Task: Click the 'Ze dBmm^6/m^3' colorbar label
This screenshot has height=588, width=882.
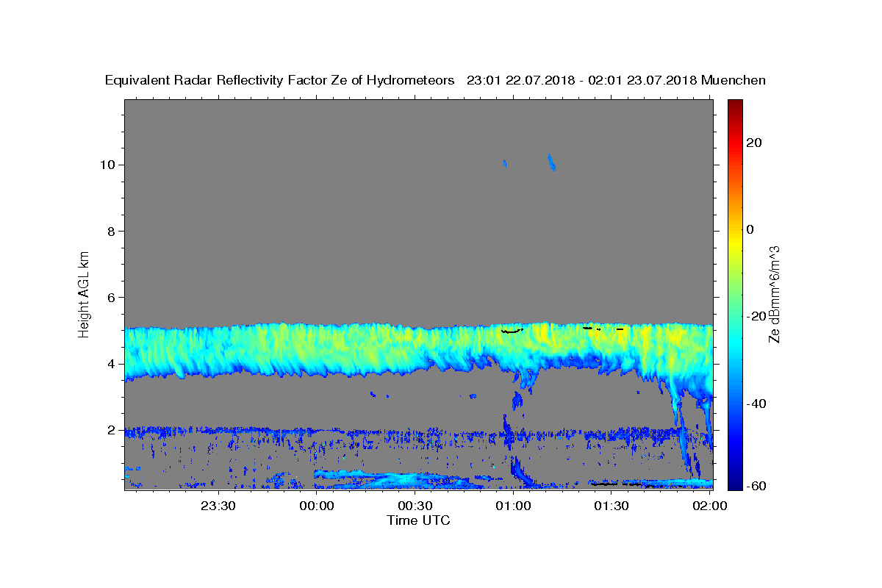Action: tap(775, 294)
